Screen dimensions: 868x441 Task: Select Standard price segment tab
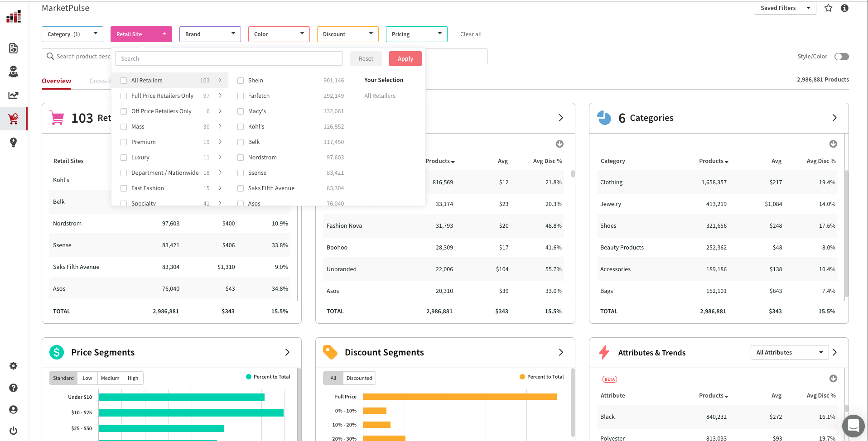tap(63, 378)
